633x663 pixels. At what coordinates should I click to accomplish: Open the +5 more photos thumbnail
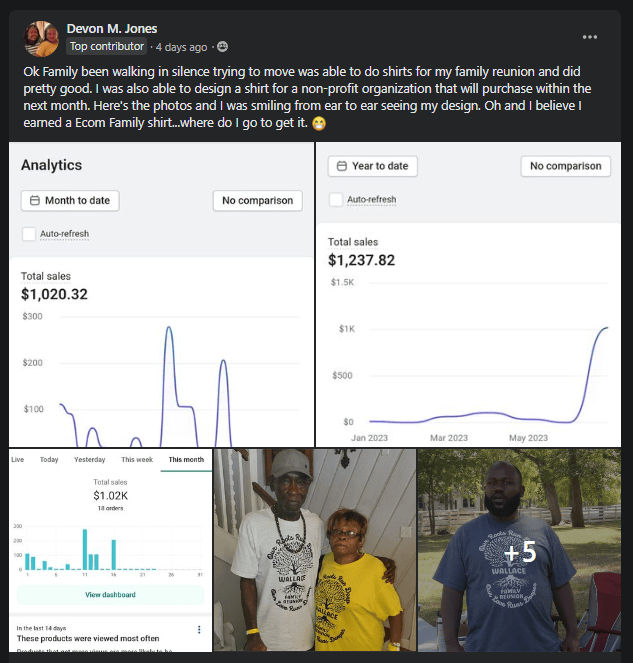pos(519,552)
